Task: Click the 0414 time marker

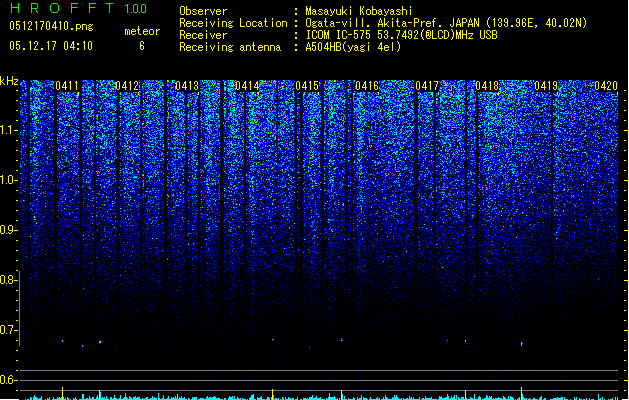Action: pos(247,86)
